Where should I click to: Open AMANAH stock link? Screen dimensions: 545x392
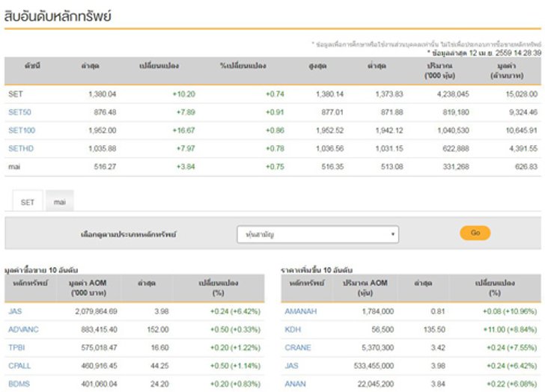(301, 311)
